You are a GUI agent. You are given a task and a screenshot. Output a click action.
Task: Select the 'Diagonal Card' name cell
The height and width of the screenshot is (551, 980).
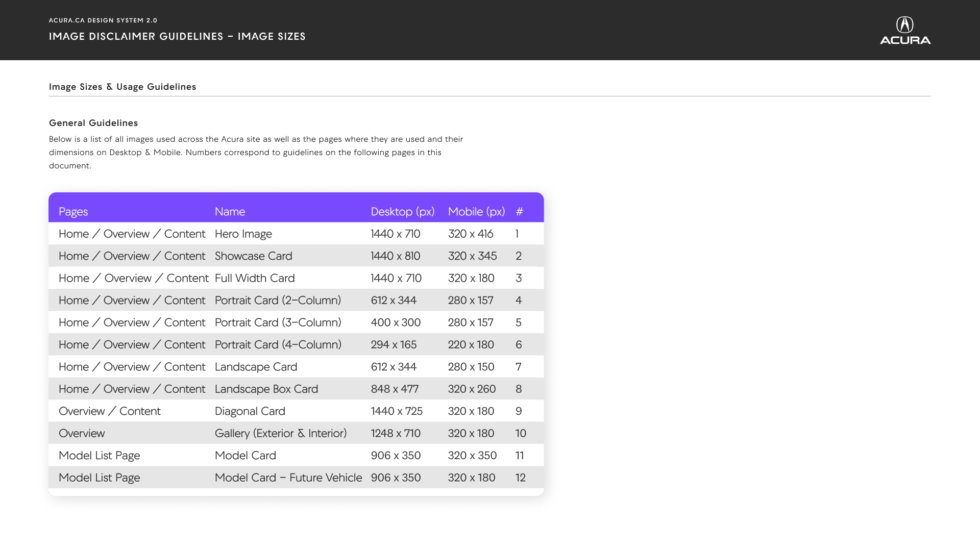(250, 411)
